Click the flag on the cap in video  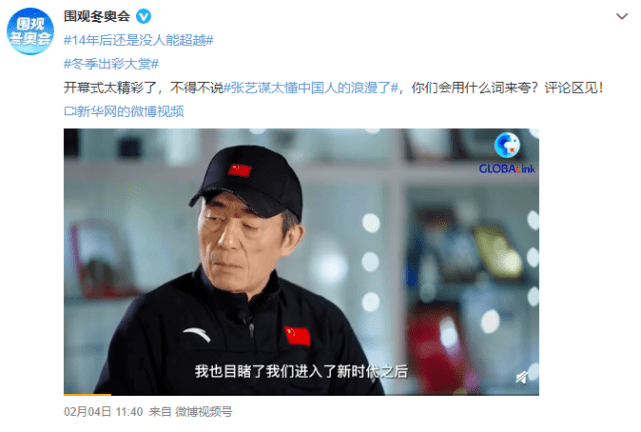[x=240, y=170]
